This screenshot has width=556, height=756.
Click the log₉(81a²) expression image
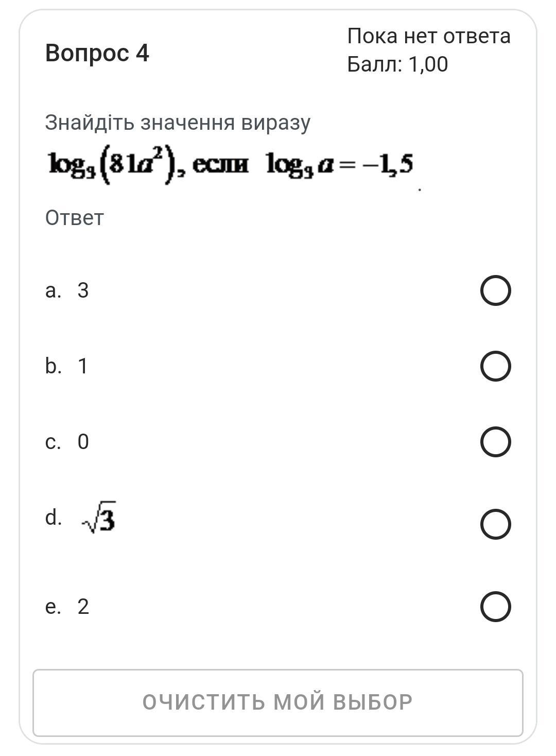click(x=116, y=165)
